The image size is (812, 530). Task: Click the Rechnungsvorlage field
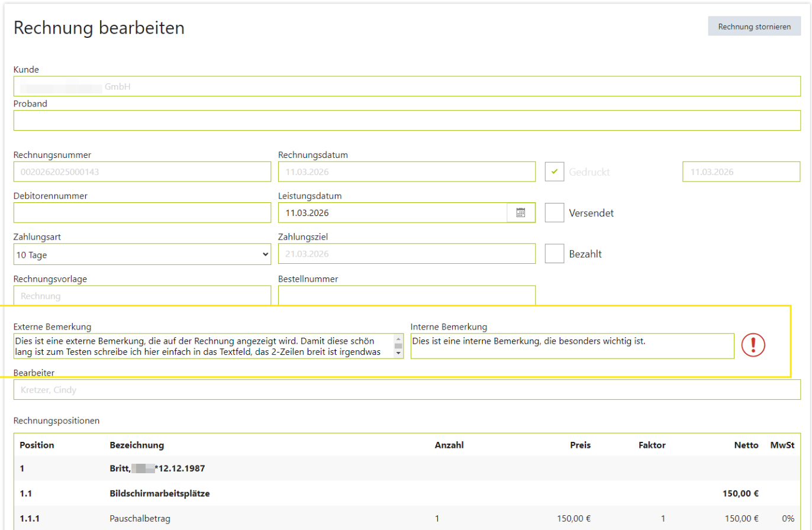[x=142, y=295]
